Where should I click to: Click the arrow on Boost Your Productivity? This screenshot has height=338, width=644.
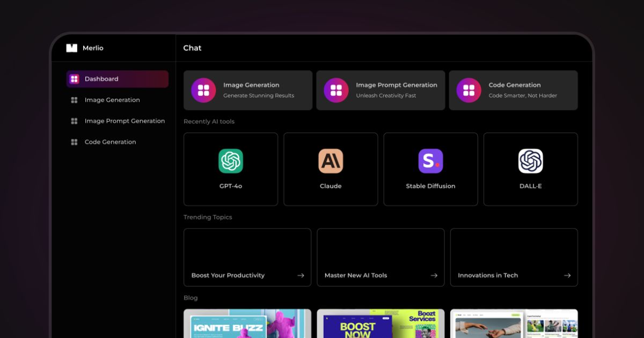coord(301,275)
